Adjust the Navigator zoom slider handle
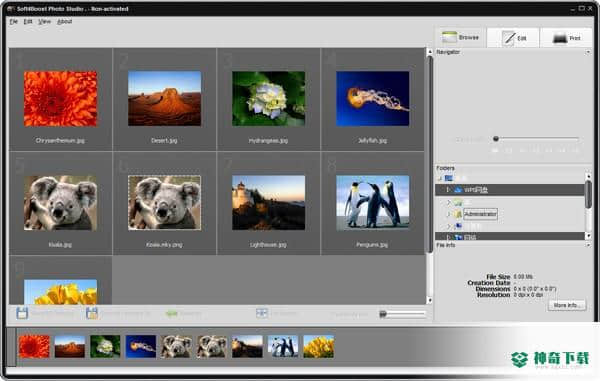Viewport: 600px width, 381px height. [x=496, y=138]
